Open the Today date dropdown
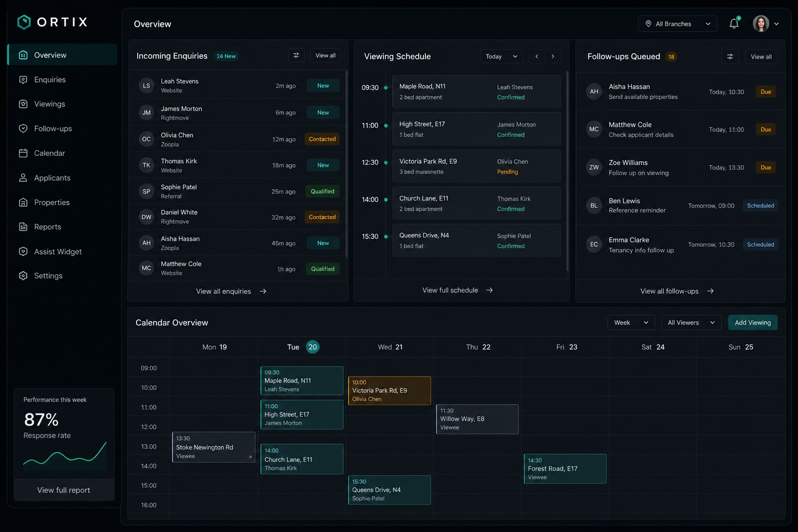Screen dimensions: 798x532 (x=501, y=57)
